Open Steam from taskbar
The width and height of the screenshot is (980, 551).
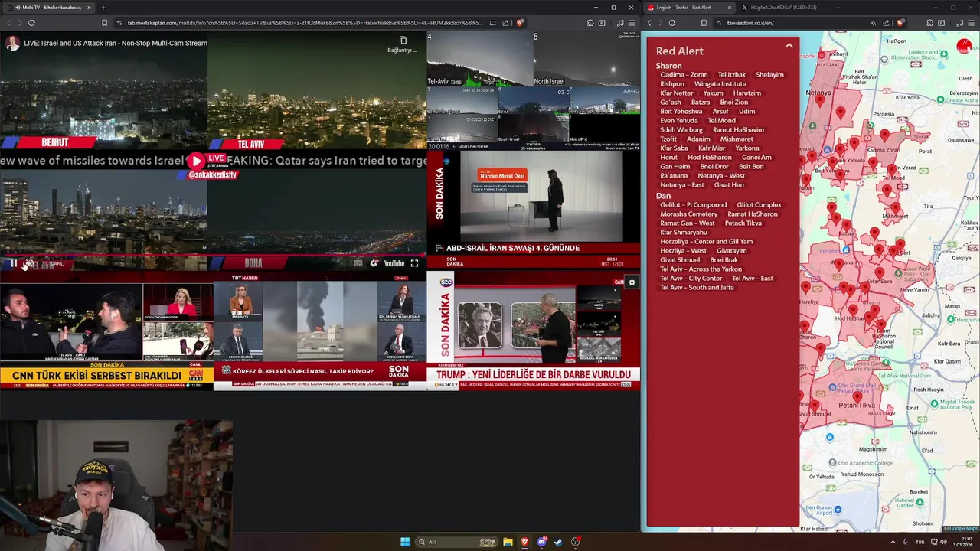[x=558, y=542]
